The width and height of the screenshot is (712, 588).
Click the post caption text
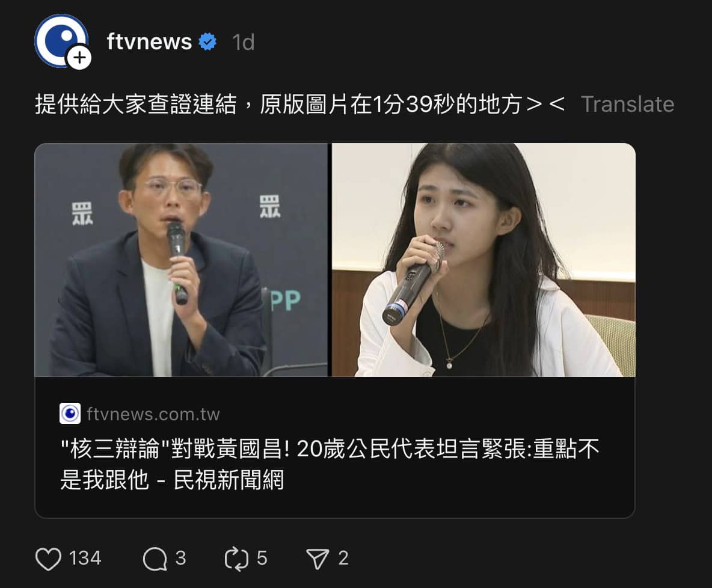pos(300,105)
